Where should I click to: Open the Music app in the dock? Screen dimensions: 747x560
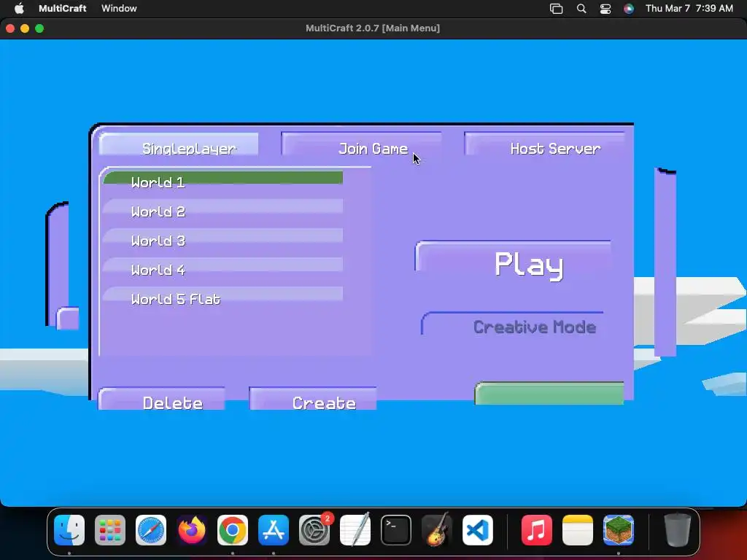point(536,530)
